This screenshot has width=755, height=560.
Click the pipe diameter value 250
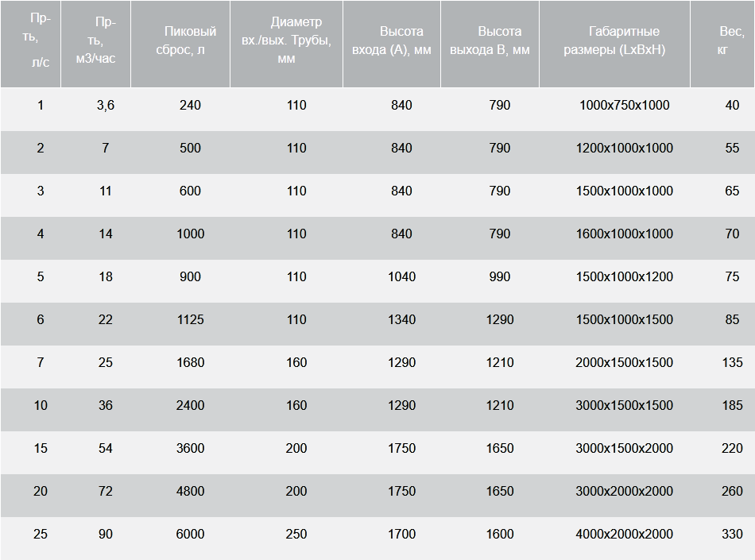coord(296,534)
